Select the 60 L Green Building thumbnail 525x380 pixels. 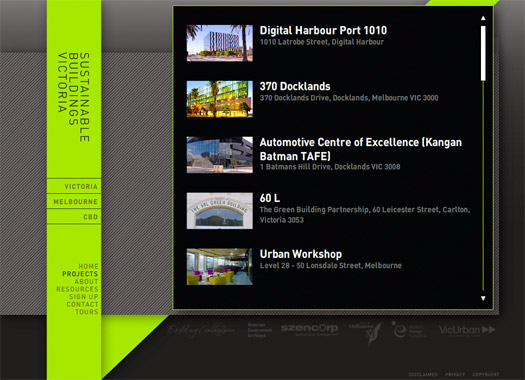point(220,211)
